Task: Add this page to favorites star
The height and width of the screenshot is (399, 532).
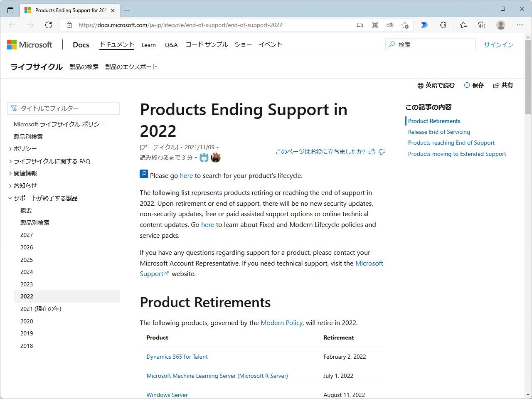Action: click(405, 25)
